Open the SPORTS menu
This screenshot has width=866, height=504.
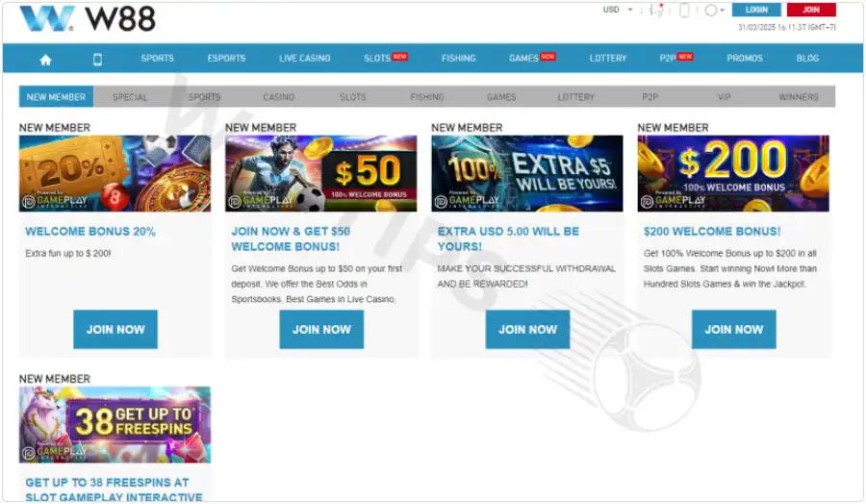point(157,58)
